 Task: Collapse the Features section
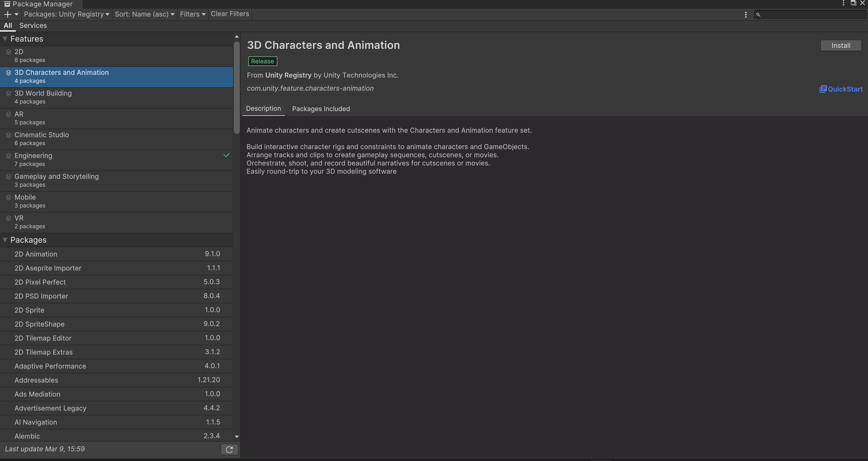coord(5,38)
